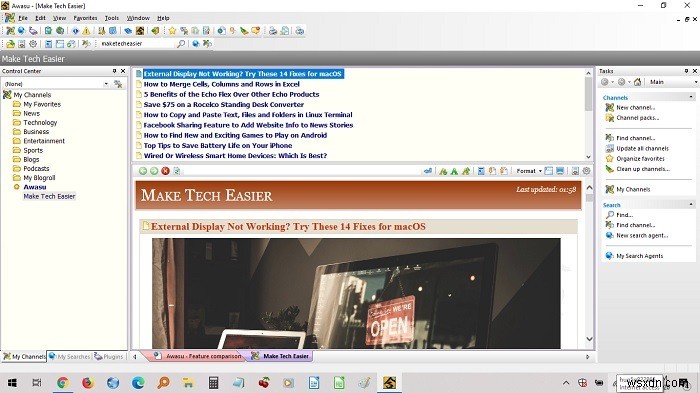Select the Technology folder
The image size is (700, 393).
point(40,122)
